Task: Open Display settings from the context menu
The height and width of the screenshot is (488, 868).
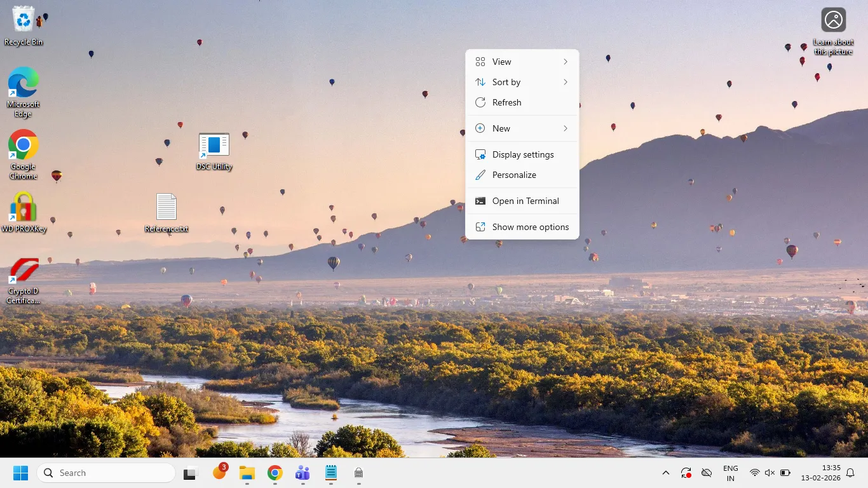Action: click(x=522, y=154)
